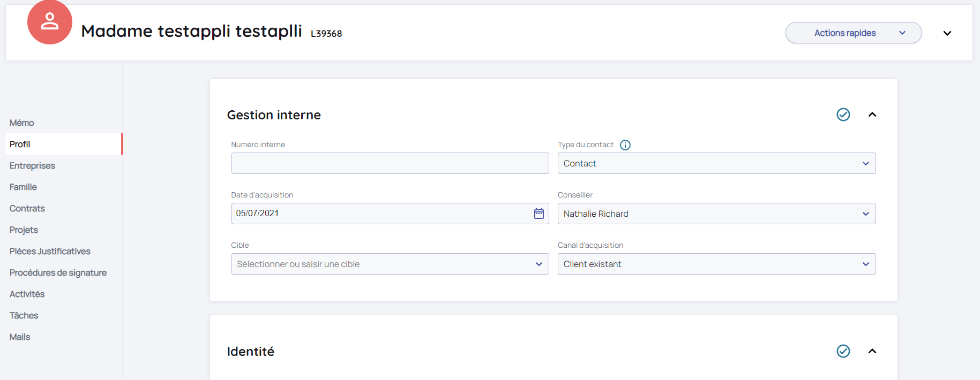Collapse the Identité section
The height and width of the screenshot is (380, 980).
click(872, 351)
